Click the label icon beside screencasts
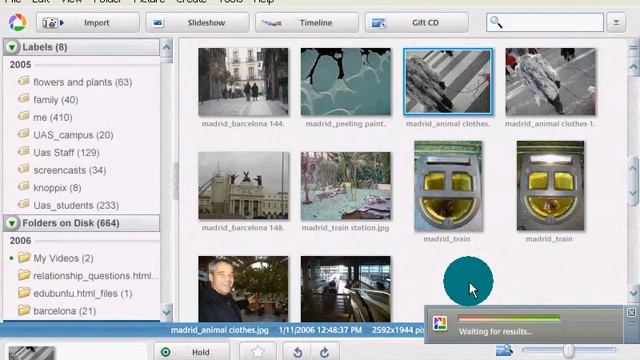 24,169
